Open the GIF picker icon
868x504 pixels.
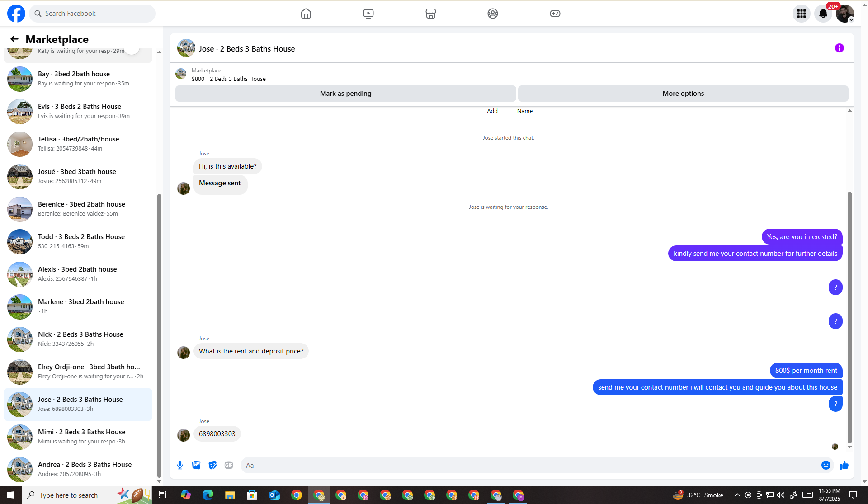(229, 465)
